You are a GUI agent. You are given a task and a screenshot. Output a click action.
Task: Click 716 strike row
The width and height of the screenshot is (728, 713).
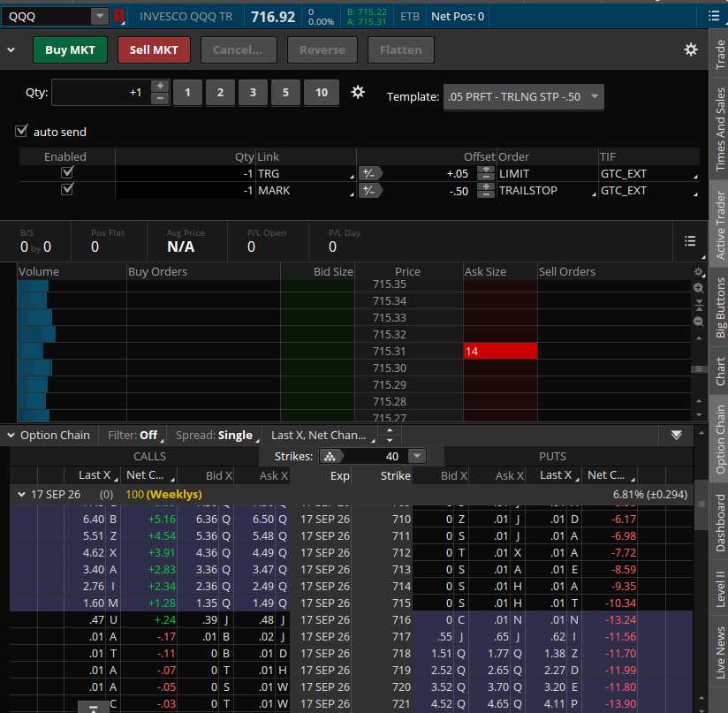click(x=351, y=619)
